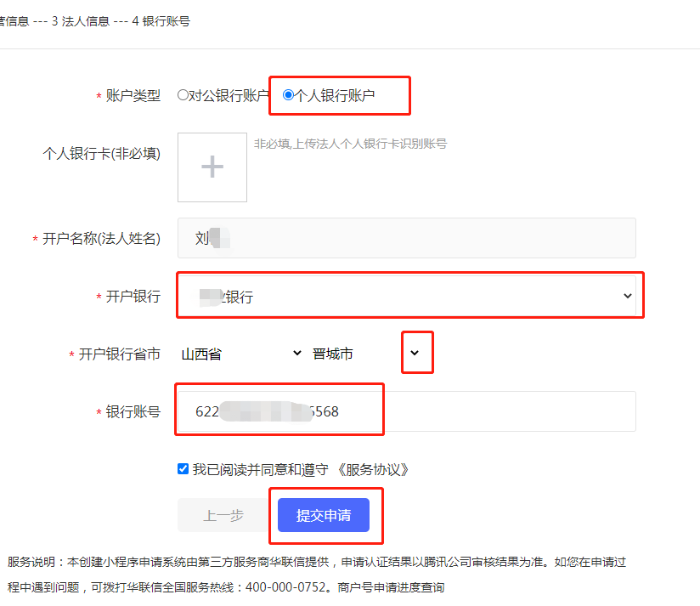The height and width of the screenshot is (606, 700).
Task: Open the 开户银行 bank dropdown
Action: (x=406, y=296)
